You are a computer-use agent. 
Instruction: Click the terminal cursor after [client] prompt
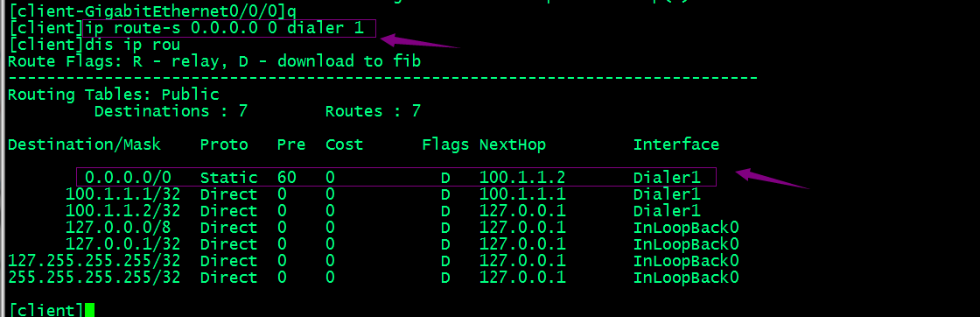click(x=89, y=310)
